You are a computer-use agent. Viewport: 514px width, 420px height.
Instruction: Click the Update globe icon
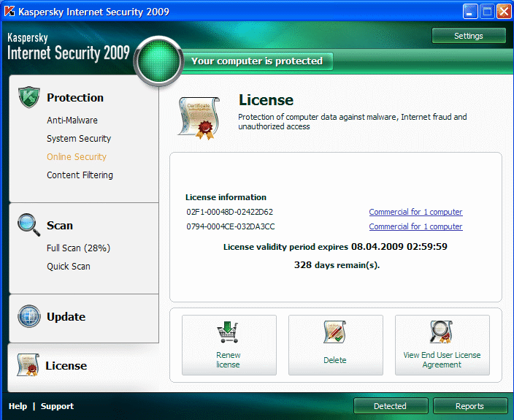(29, 316)
